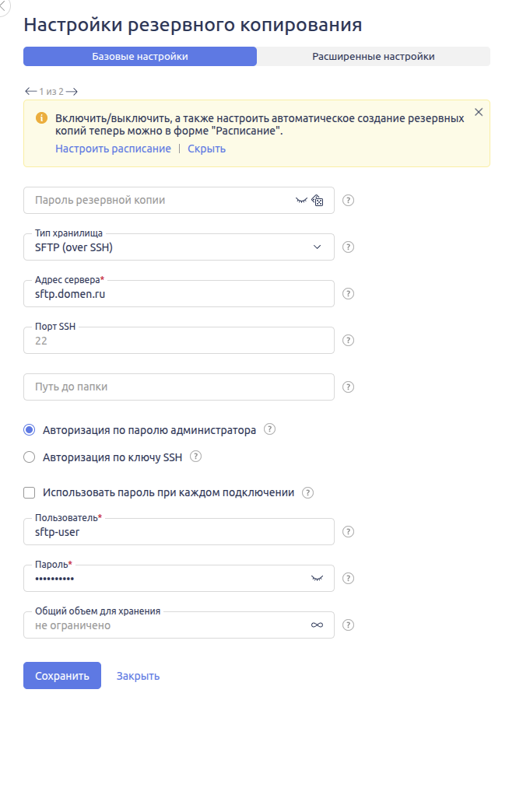Click the infinity icon in storage volume field
The height and width of the screenshot is (812, 509).
(317, 625)
